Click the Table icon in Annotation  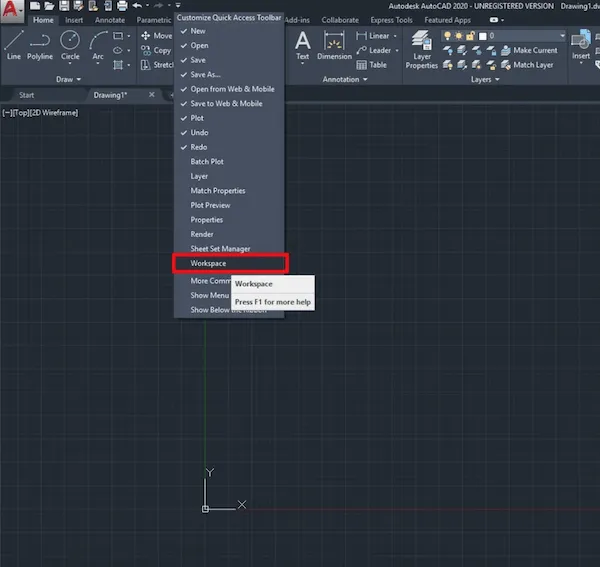371,65
